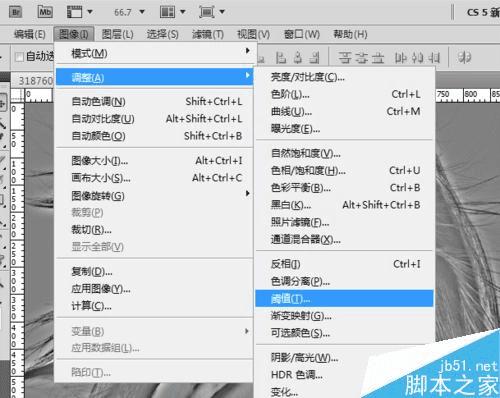This screenshot has width=500, height=398.
Task: Choose 裁切(R)... from the menu
Action: click(154, 229)
